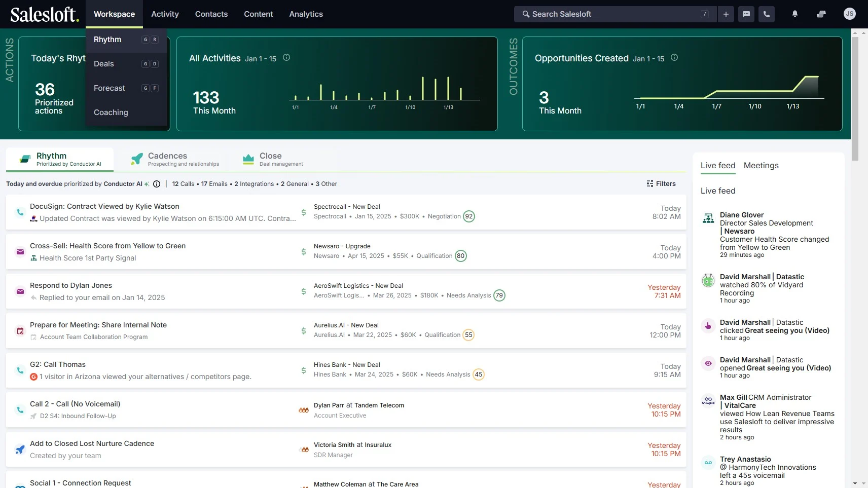Image resolution: width=868 pixels, height=488 pixels.
Task: Click call icon on DocuSign Contract Viewed row
Action: (x=20, y=212)
